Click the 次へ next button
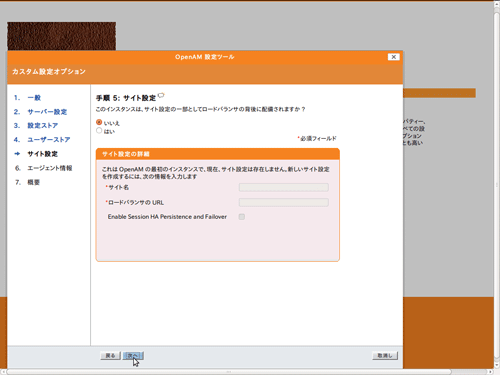Screen dimensions: 500x375 click(133, 356)
